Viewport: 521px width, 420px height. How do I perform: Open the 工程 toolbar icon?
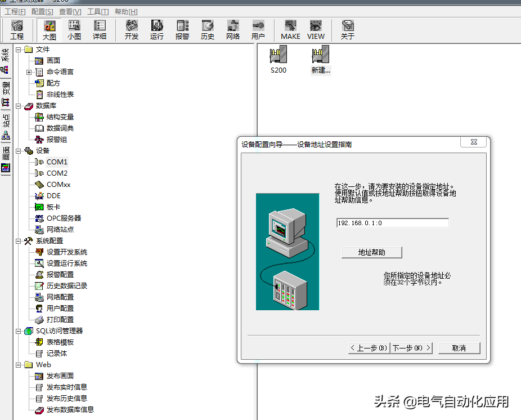pos(17,30)
